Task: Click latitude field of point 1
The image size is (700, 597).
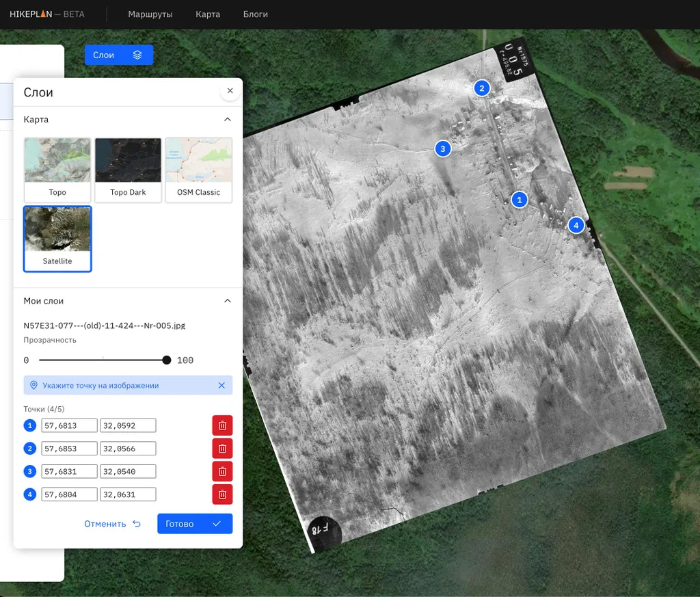Action: pyautogui.click(x=69, y=425)
